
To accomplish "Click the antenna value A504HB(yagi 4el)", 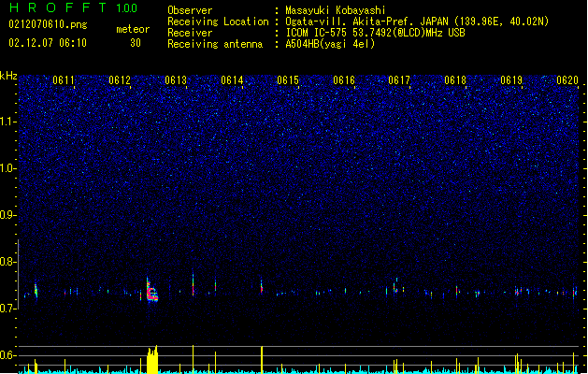I will 330,44.
